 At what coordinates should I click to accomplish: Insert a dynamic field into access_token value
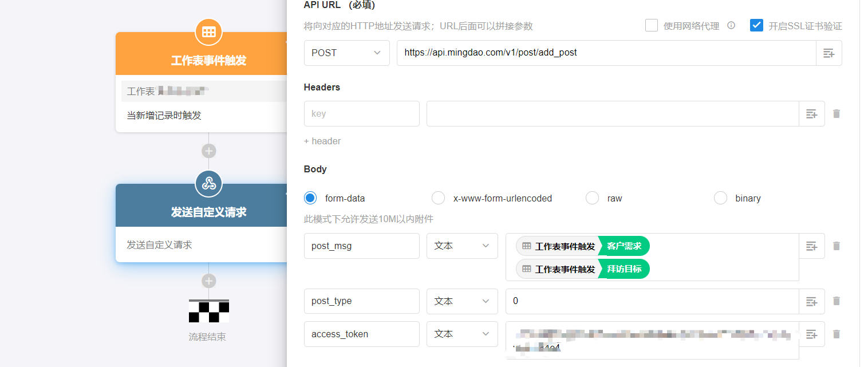811,334
